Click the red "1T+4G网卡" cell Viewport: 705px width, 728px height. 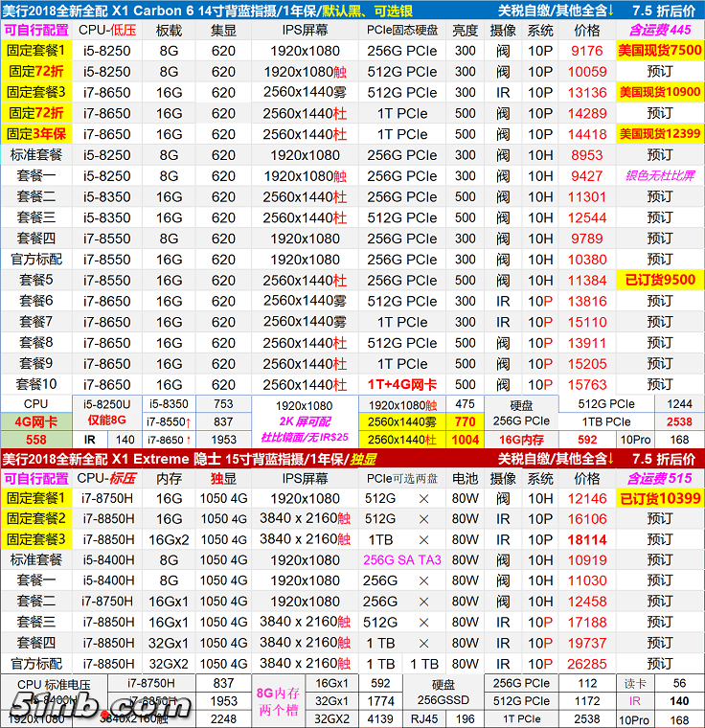[x=402, y=384]
